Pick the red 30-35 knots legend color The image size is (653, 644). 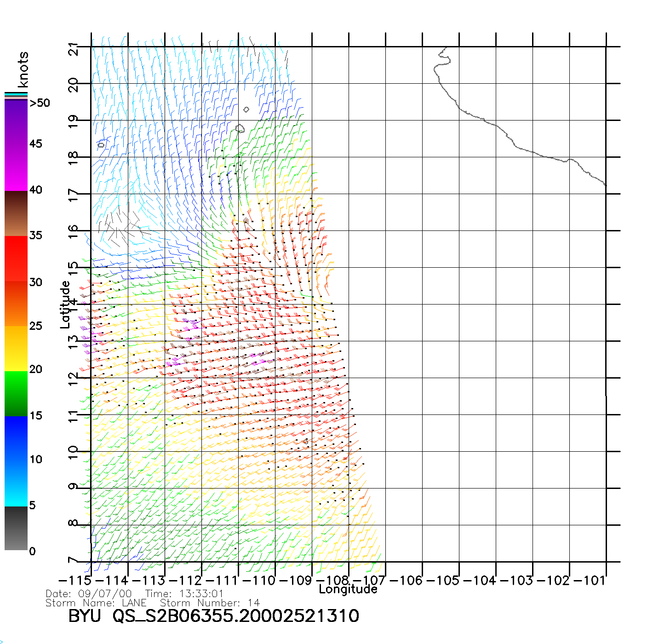click(x=16, y=259)
